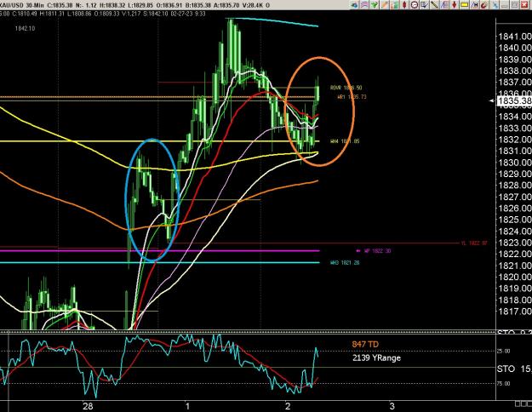This screenshot has height=412, width=532.
Task: Click the green bar chart toolbar icon
Action: (395, 5)
